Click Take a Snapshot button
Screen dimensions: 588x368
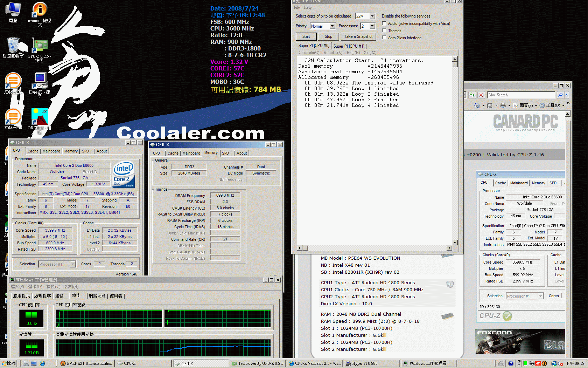click(358, 36)
